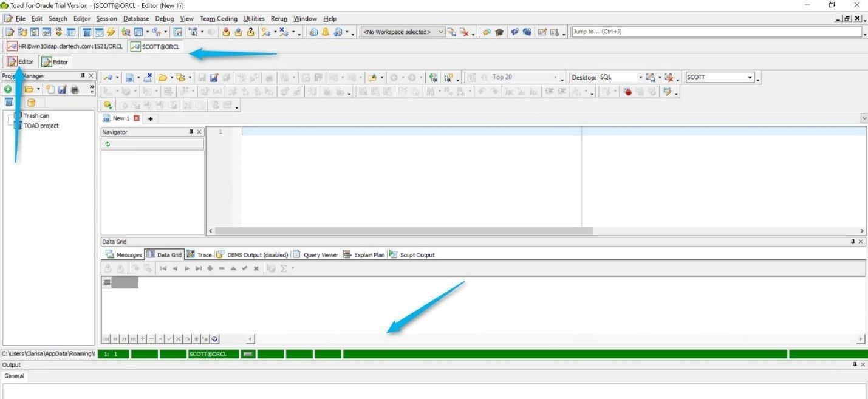Viewport: 868px width, 399px height.
Task: Pin the Project Manager panel
Action: [83, 76]
